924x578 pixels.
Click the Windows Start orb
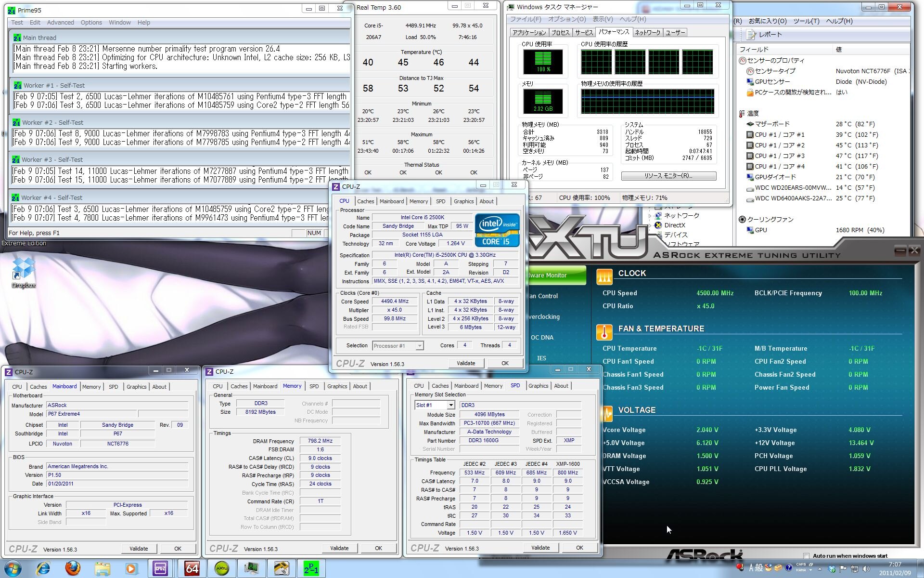[13, 568]
